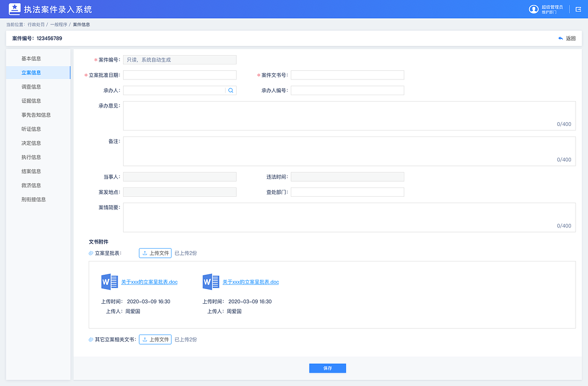Focus the 案件文书号 input

[x=347, y=75]
